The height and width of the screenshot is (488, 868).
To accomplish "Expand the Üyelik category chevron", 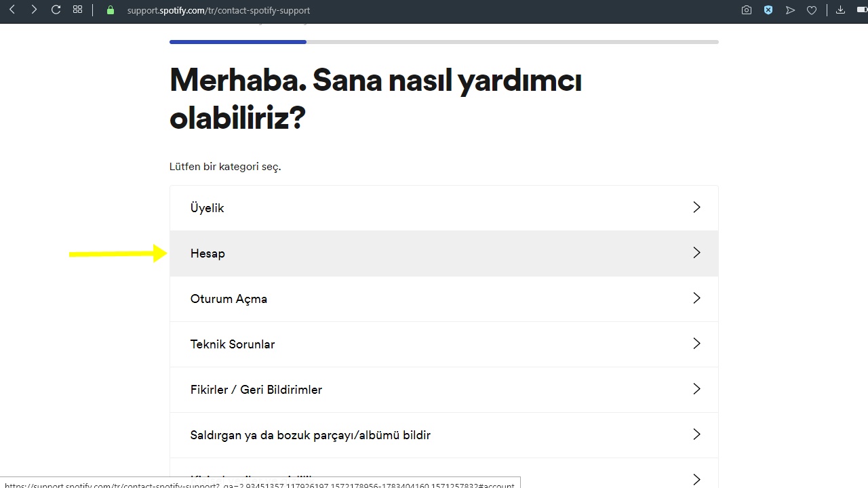I will click(x=696, y=207).
